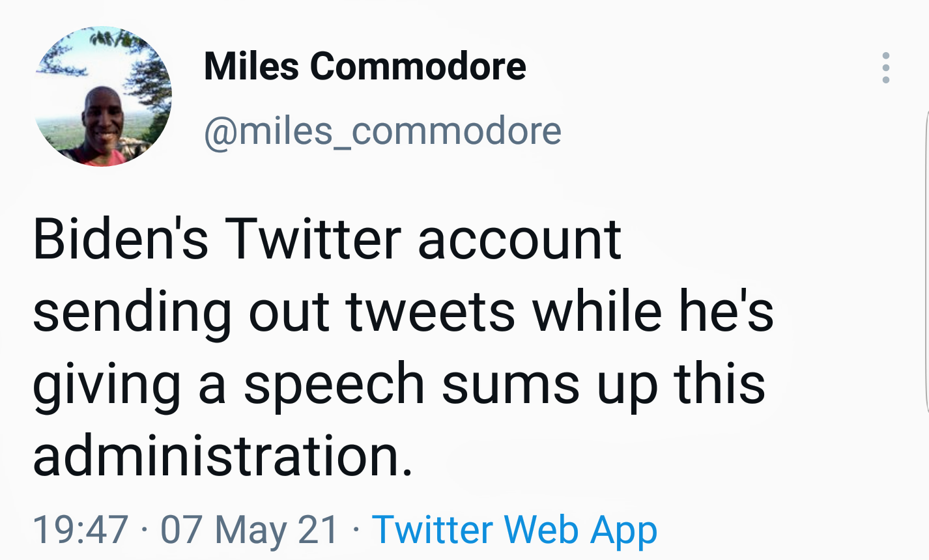Open the Twitter Web App source link

(x=515, y=529)
